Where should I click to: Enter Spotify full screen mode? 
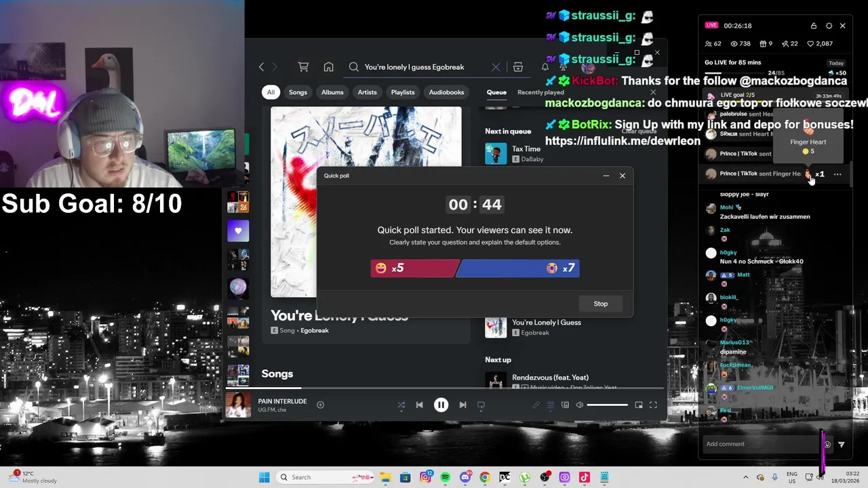(x=653, y=405)
